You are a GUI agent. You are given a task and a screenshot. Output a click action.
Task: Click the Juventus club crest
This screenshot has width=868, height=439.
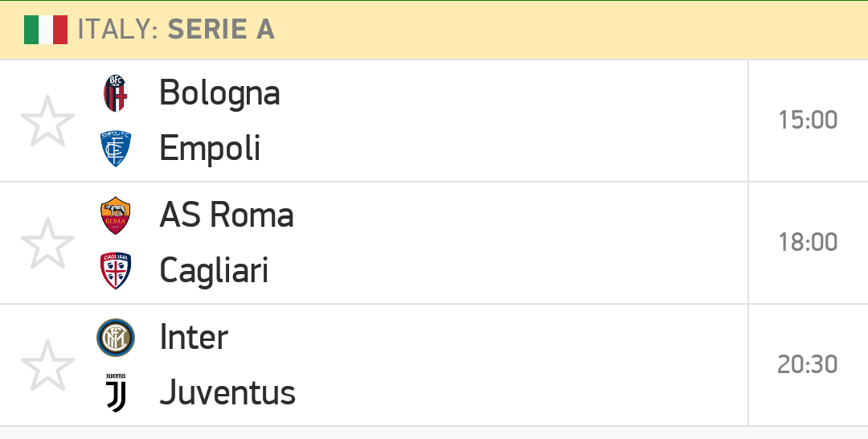click(116, 392)
